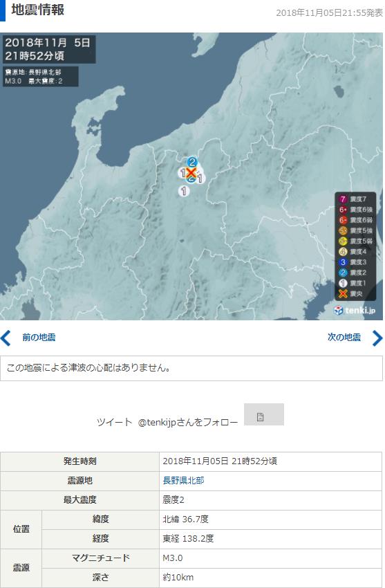Open the 前の地震 link
This screenshot has height=588, width=385.
(x=39, y=337)
